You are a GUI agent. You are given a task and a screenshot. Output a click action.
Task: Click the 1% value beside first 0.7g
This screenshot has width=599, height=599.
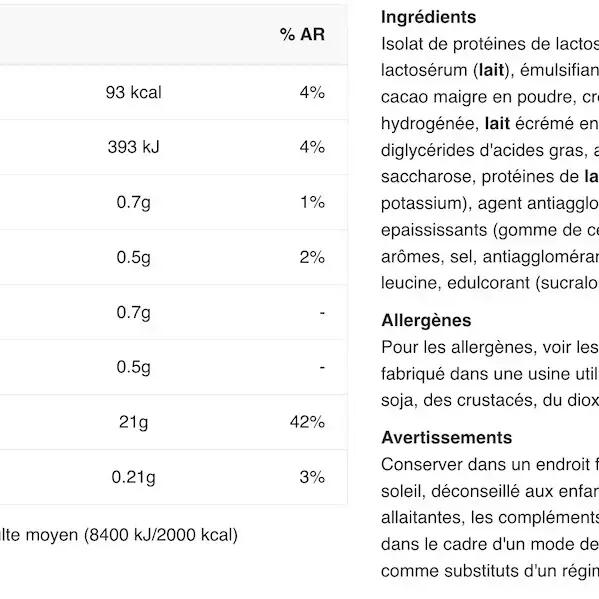pos(312,202)
